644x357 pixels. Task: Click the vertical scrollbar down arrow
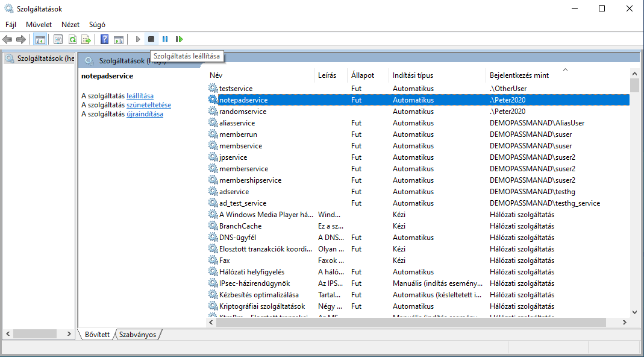634,312
